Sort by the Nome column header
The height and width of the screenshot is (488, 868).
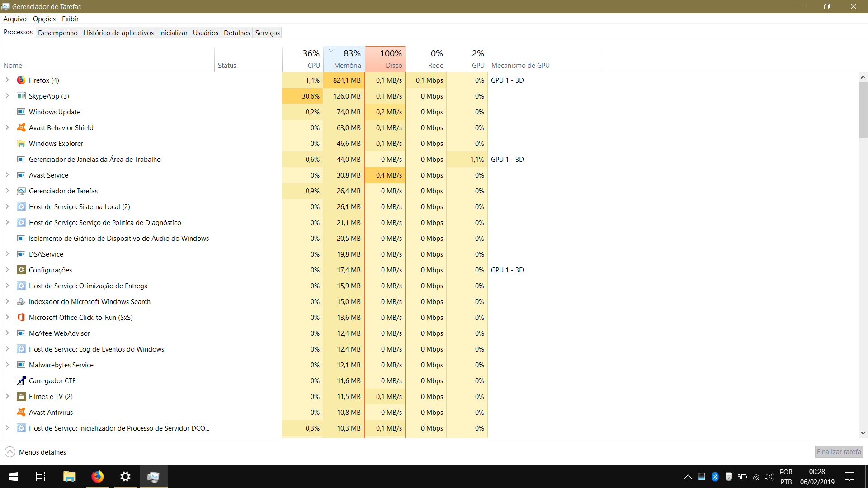click(108, 59)
